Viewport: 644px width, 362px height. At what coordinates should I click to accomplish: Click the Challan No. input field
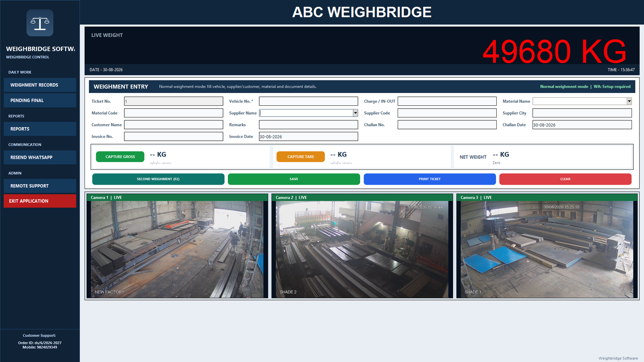[447, 125]
